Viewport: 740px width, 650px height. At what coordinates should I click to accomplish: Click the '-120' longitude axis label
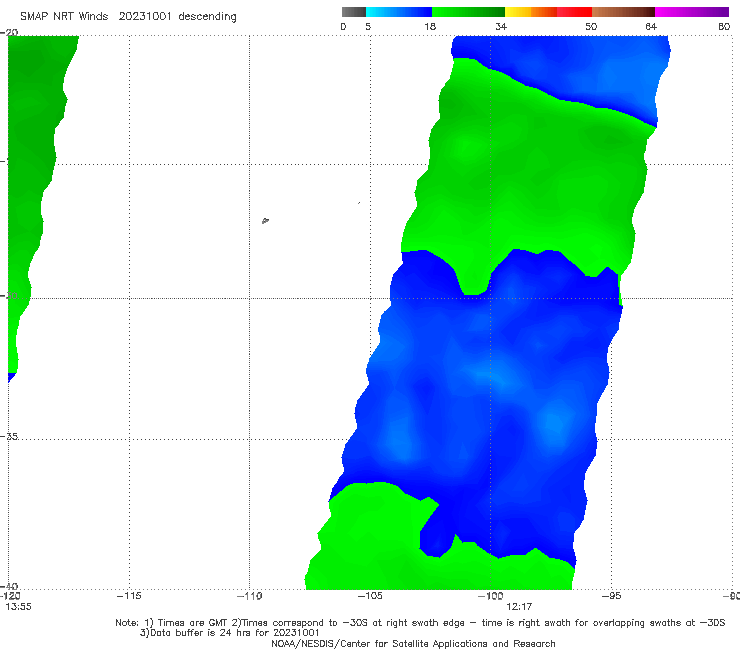pyautogui.click(x=10, y=596)
